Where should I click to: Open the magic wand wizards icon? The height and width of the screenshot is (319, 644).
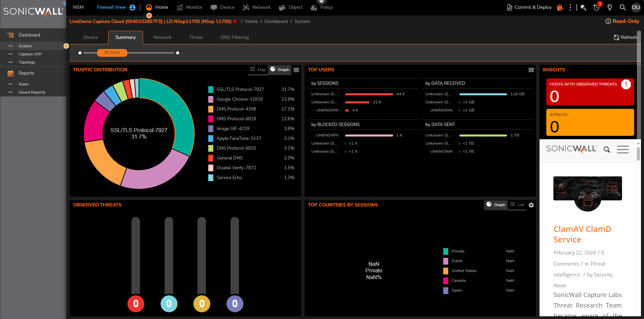tap(583, 7)
